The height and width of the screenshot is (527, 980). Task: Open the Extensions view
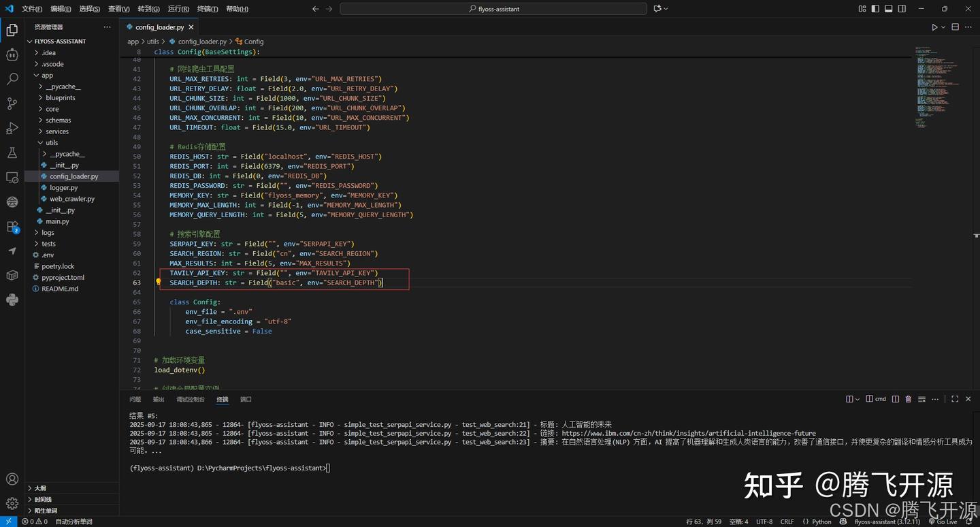12,227
